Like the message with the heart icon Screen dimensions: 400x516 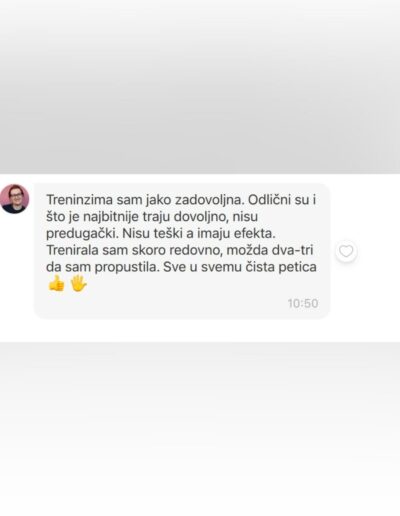tap(346, 251)
